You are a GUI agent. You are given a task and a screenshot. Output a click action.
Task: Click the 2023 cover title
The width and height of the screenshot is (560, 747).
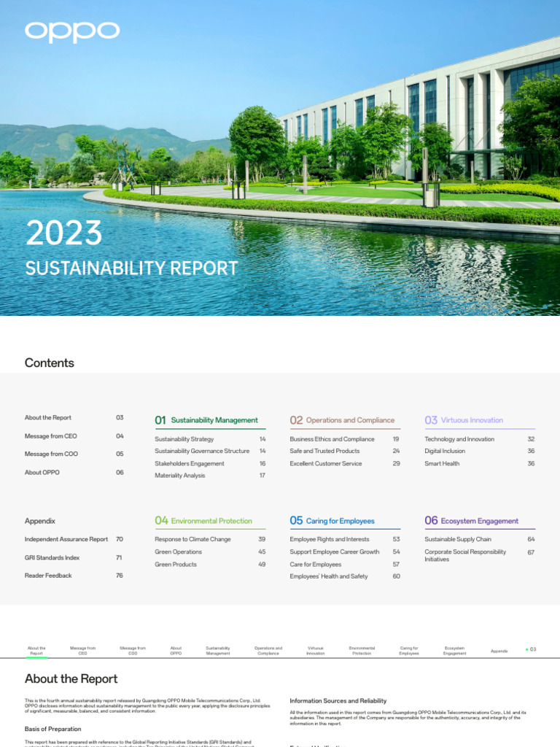[x=64, y=233]
